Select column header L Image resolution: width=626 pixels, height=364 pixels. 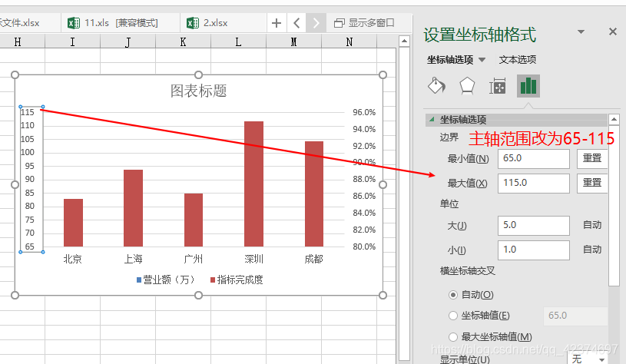coord(238,41)
